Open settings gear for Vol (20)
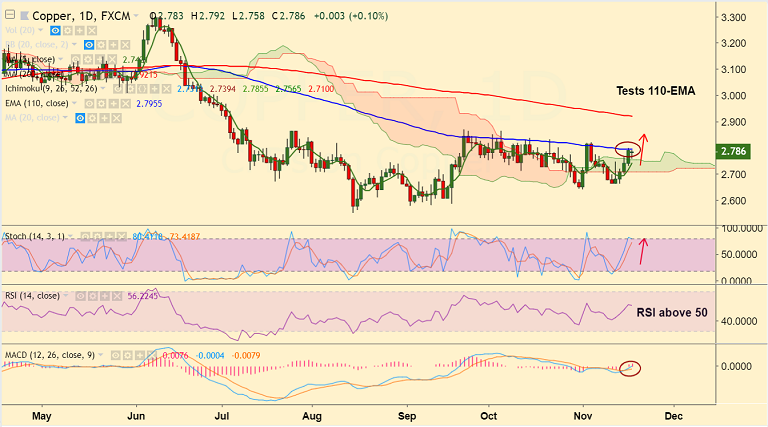 pos(68,31)
